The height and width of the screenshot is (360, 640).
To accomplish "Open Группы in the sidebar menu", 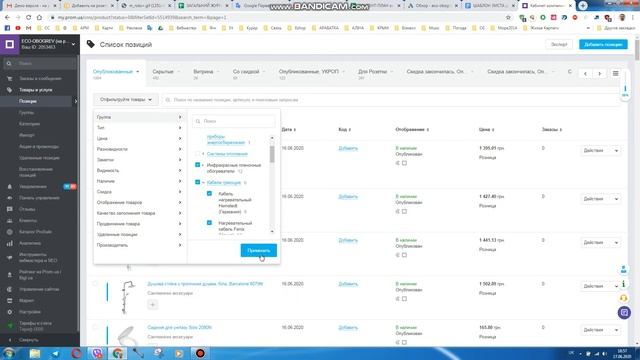I will click(x=27, y=113).
